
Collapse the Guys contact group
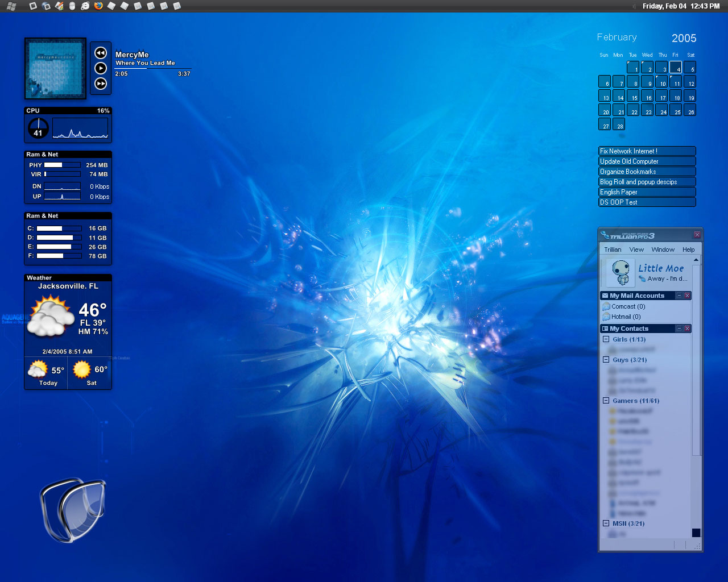point(606,360)
